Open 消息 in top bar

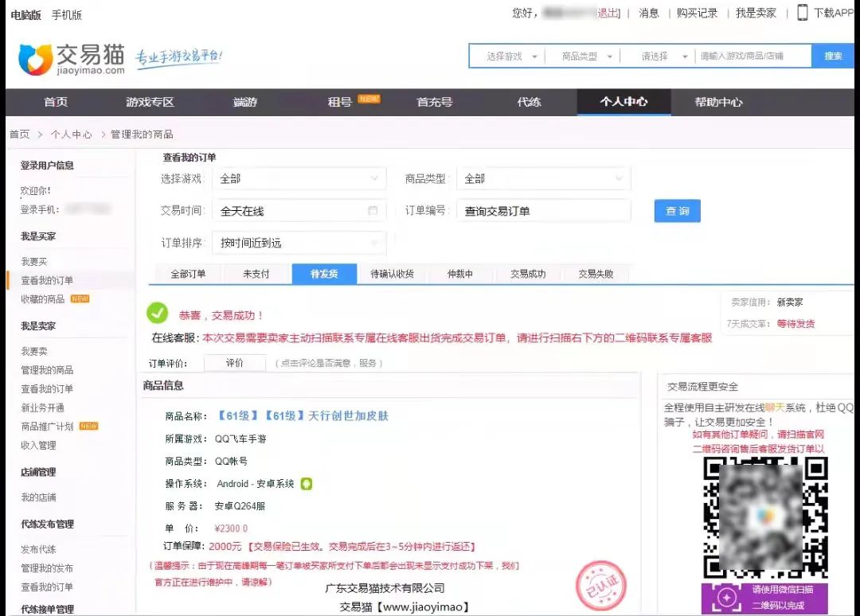click(x=648, y=14)
